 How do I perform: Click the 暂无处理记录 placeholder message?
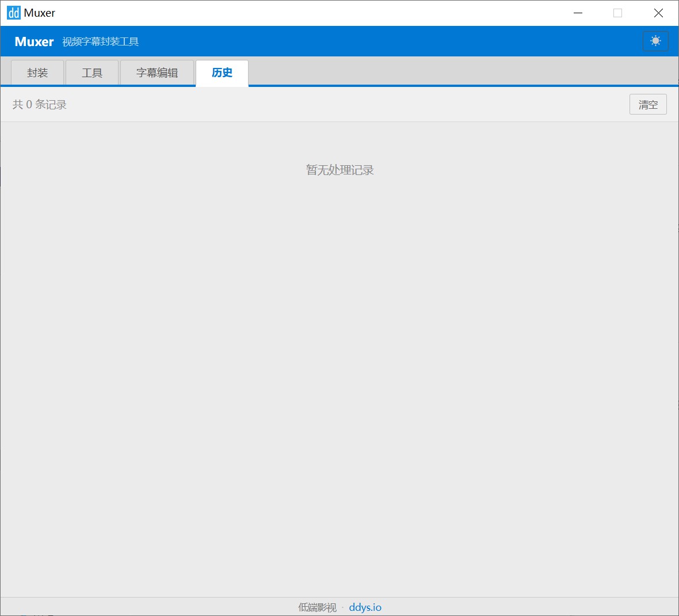coord(339,170)
